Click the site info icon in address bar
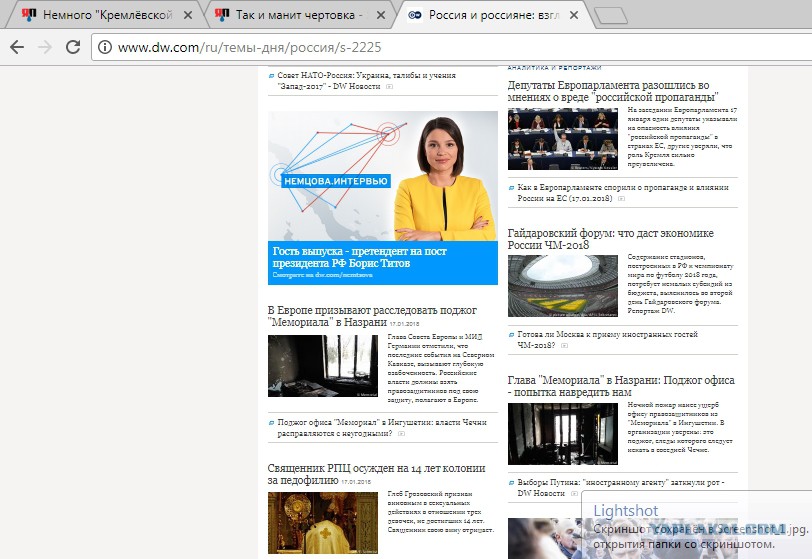This screenshot has height=559, width=812. pos(105,47)
